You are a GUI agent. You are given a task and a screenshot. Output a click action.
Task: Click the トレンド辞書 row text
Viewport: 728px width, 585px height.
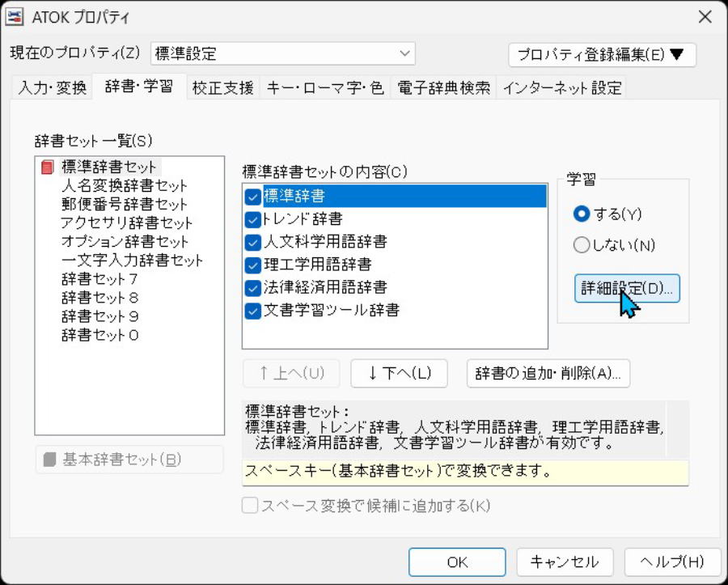point(303,218)
